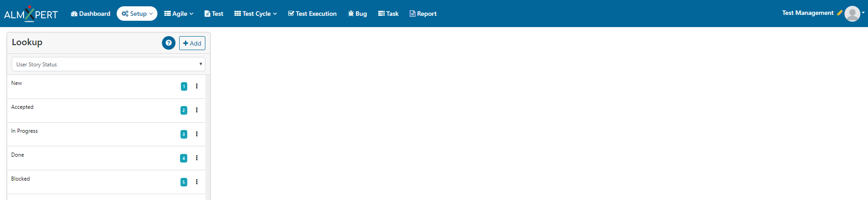Expand the Agile menu
The height and width of the screenshot is (200, 868).
(179, 14)
